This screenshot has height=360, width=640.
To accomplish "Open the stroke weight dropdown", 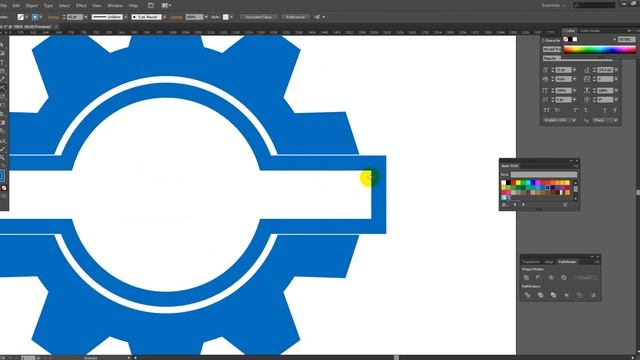I will coord(85,17).
